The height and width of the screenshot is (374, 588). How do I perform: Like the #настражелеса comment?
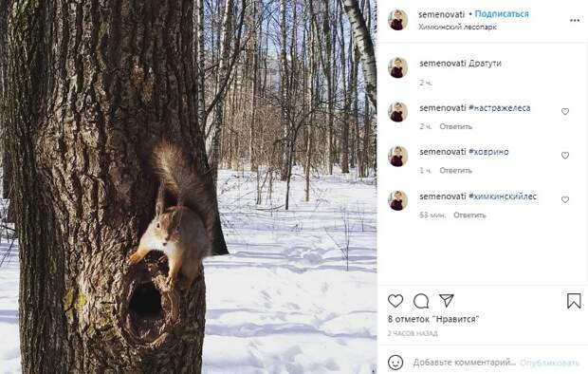[564, 111]
